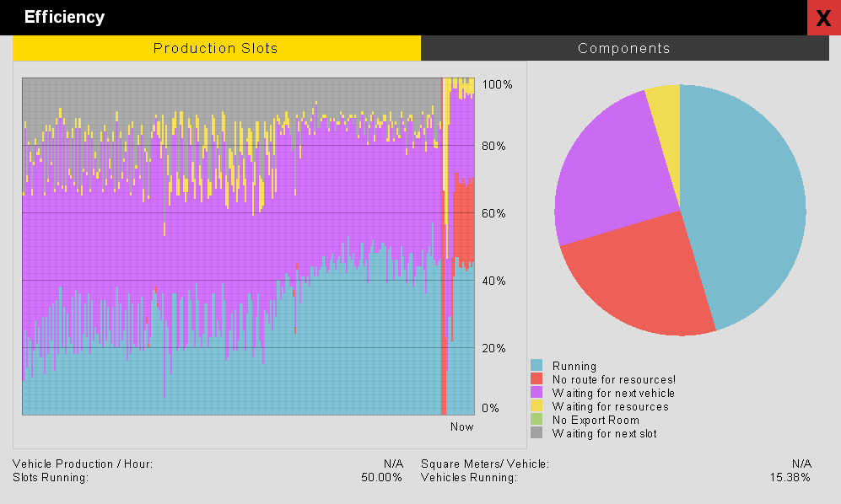Select the Production Slots tab

coord(217,48)
